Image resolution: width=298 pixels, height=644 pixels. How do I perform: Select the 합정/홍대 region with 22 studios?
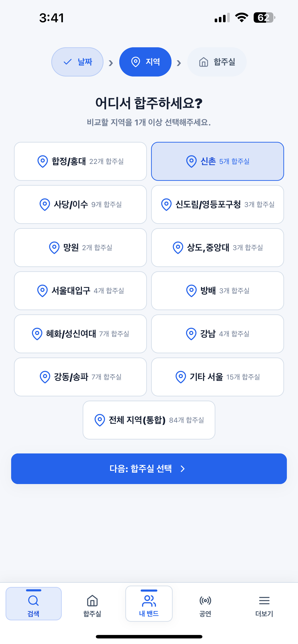click(80, 161)
